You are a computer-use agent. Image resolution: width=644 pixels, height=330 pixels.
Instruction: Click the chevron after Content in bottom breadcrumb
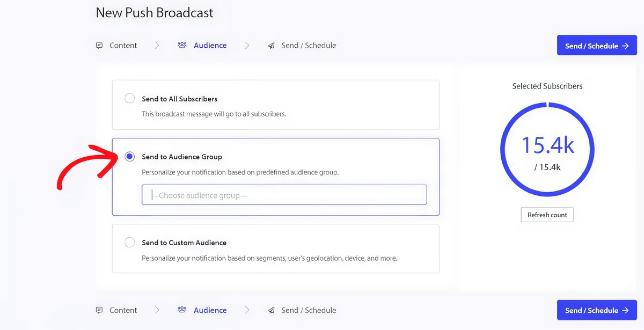coord(157,310)
